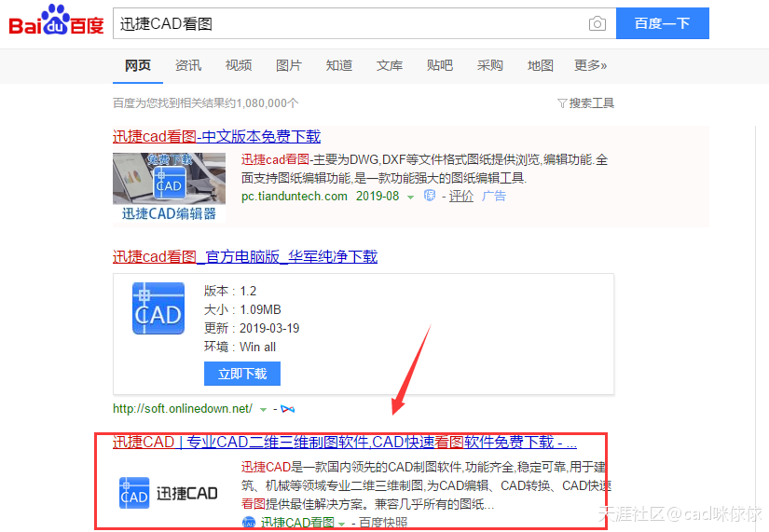This screenshot has height=532, width=769.
Task: Open camera image search icon
Action: [x=597, y=23]
